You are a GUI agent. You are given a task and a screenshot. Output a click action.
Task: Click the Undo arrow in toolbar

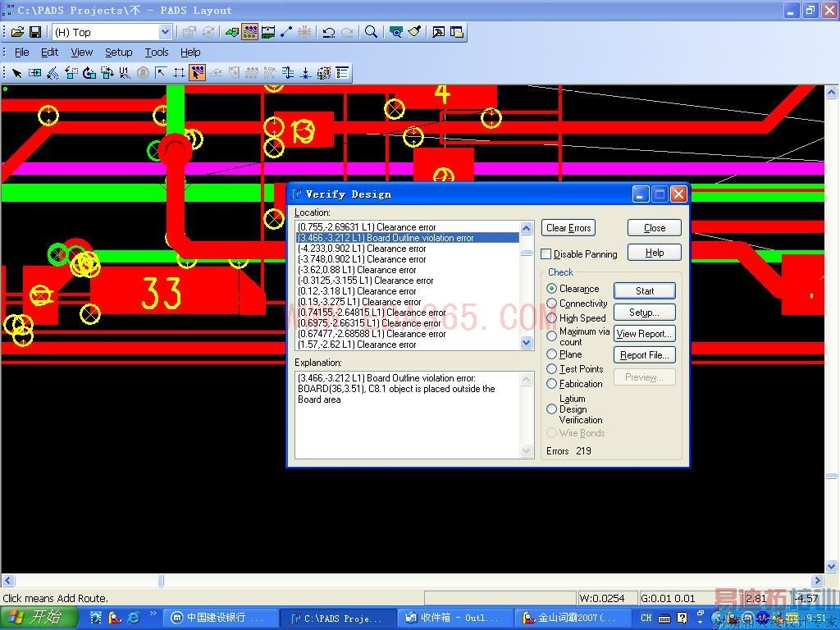click(329, 32)
